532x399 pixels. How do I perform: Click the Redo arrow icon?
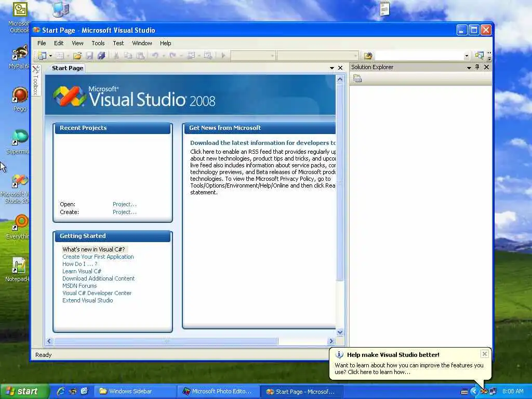(x=172, y=56)
